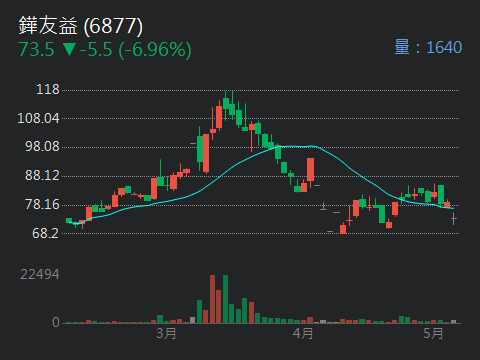480x360 pixels.
Task: Click the 68.2 price axis label
Action: [x=46, y=233]
